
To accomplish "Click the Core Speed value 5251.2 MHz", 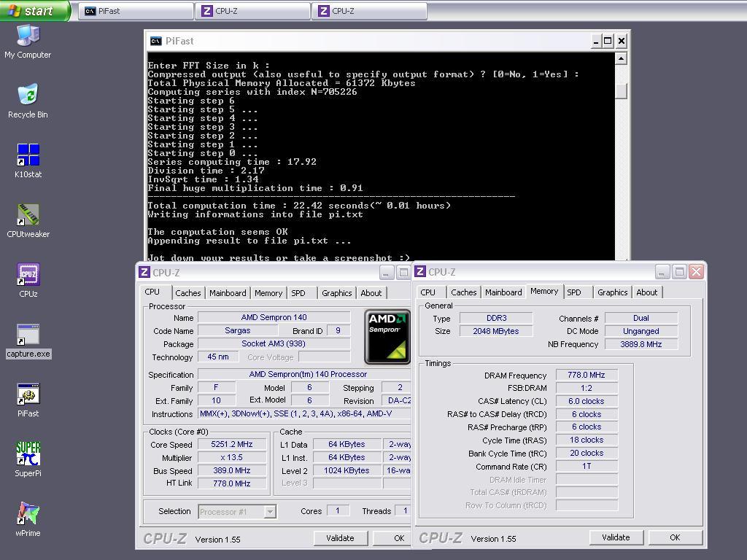I will click(232, 444).
